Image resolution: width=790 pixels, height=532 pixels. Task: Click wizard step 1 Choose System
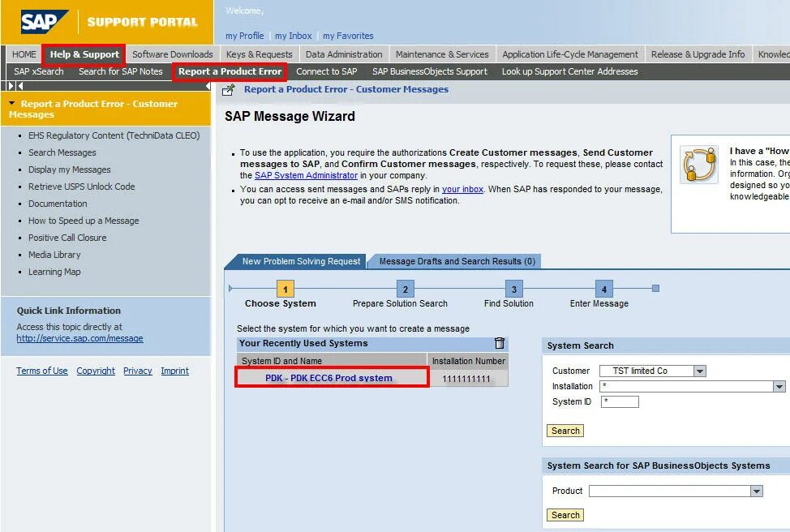pos(286,290)
